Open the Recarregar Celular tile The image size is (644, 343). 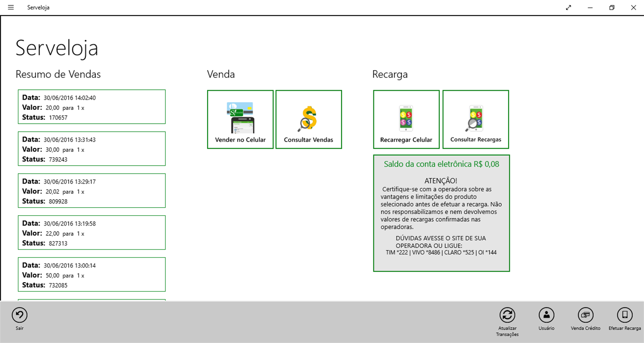[x=406, y=119]
